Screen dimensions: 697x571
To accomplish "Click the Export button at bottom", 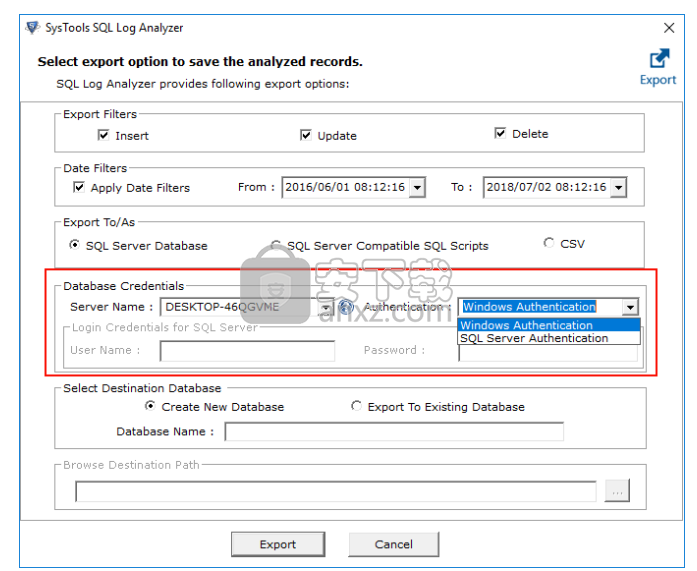I will (278, 544).
